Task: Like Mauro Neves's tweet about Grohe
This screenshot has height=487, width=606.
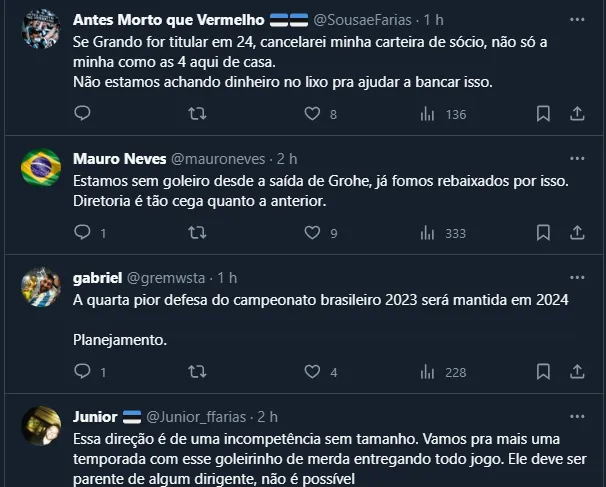Action: coord(312,233)
